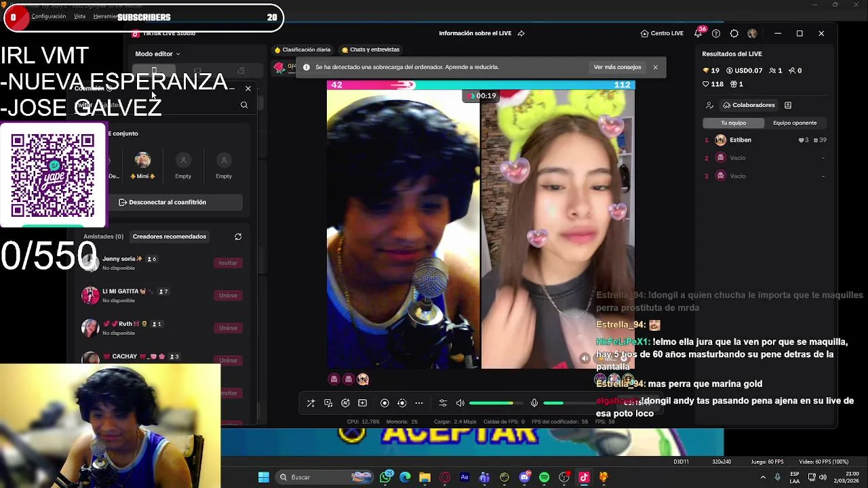Open Centro LIVE
Viewport: 868px width, 488px height.
point(662,33)
